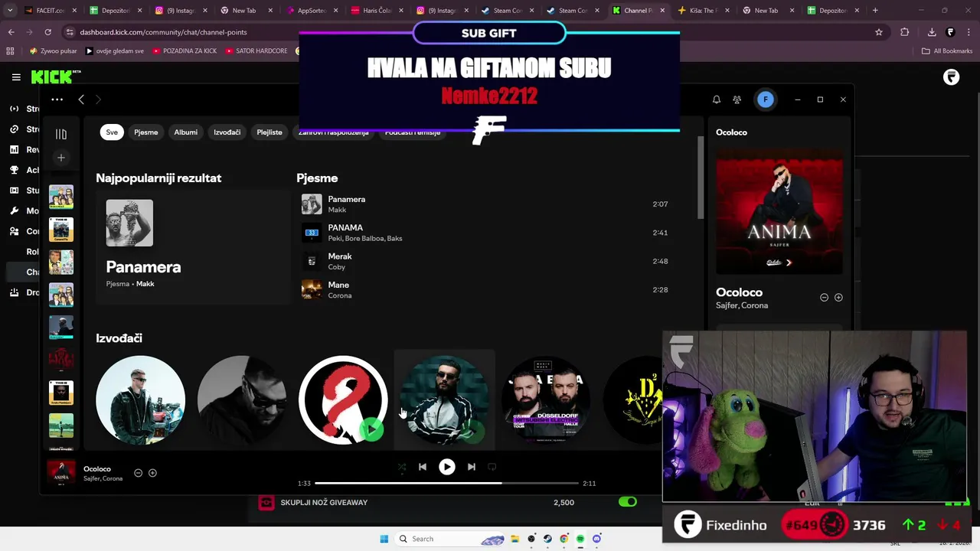The width and height of the screenshot is (980, 551).
Task: Open Ocoloco title in Now Playing panel
Action: 739,292
